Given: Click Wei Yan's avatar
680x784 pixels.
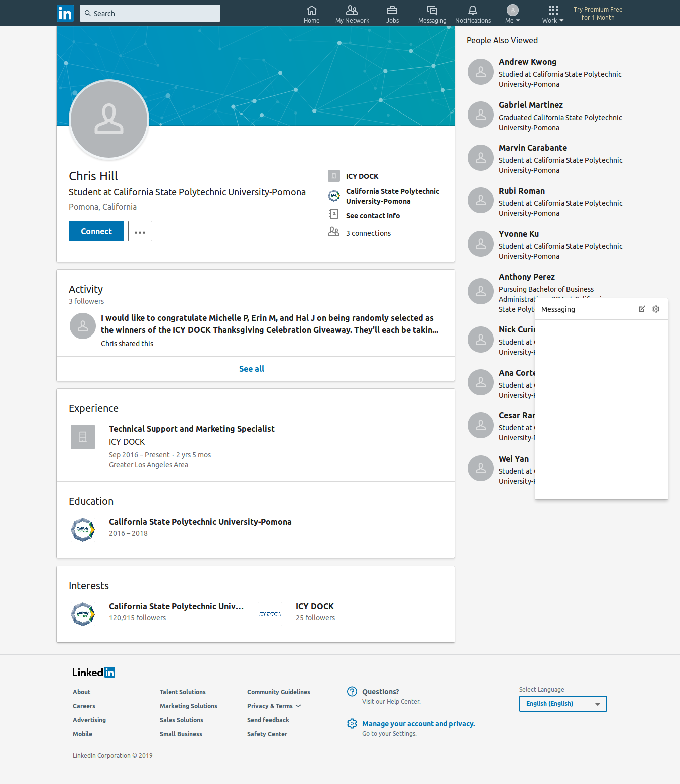Looking at the screenshot, I should (481, 468).
